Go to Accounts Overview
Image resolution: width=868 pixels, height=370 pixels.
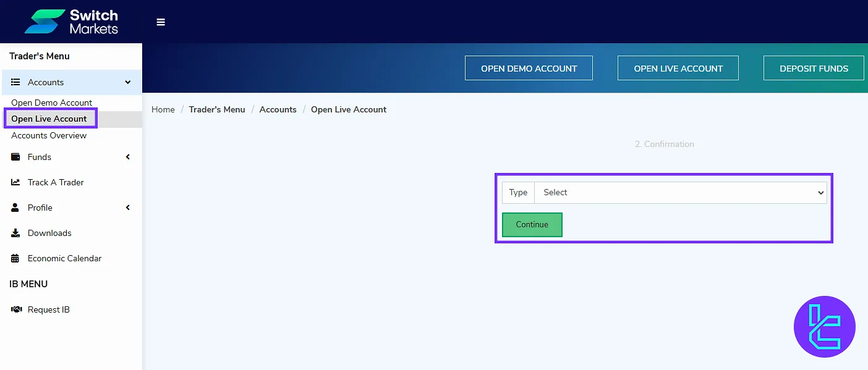[49, 135]
